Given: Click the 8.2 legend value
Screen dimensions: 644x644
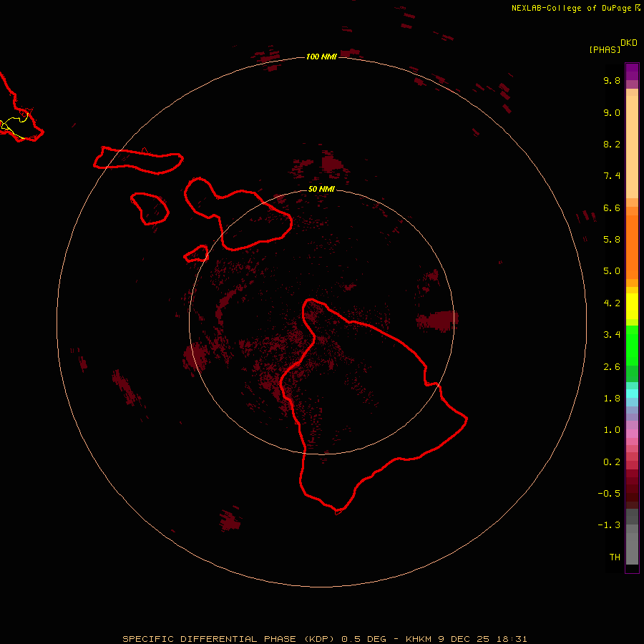Looking at the screenshot, I should tap(612, 144).
